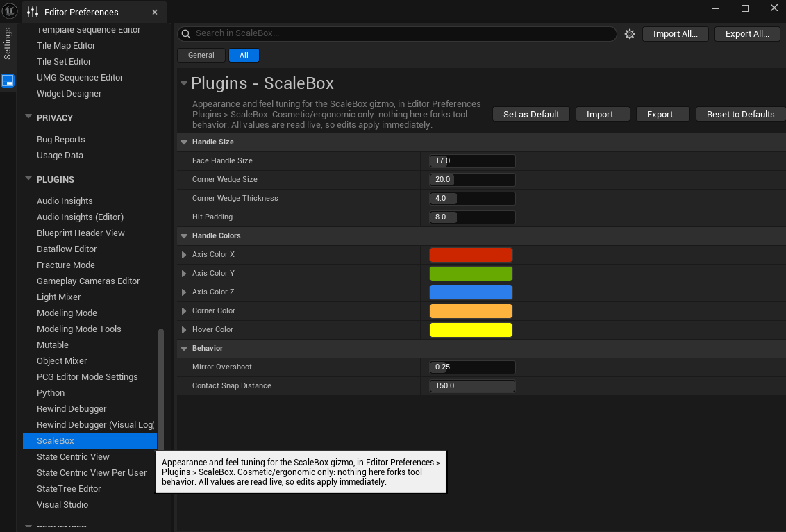Open Mutable plugin settings

tap(53, 345)
